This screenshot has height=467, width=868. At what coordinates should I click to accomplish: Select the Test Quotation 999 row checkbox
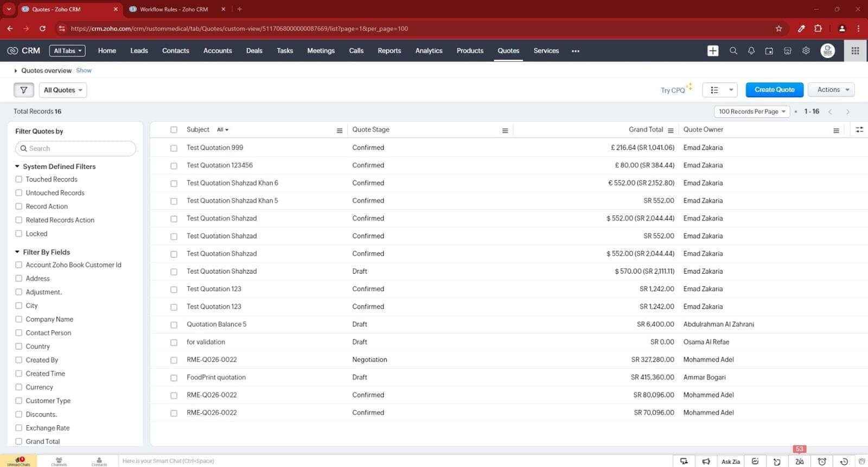pos(174,148)
